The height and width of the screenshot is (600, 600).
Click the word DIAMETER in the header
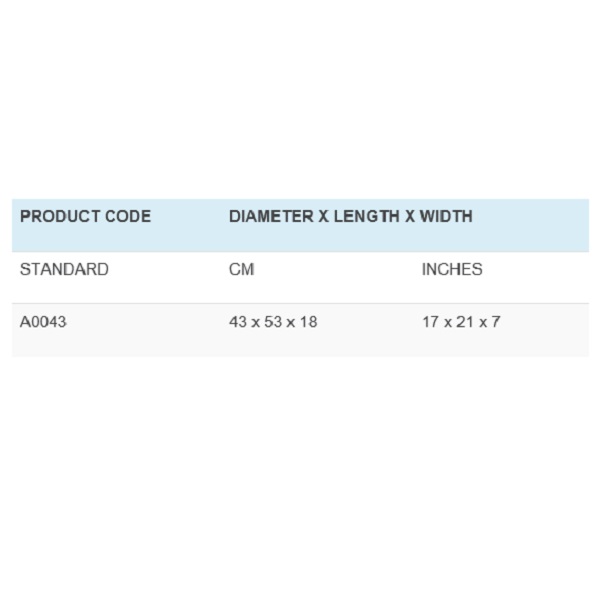(271, 216)
